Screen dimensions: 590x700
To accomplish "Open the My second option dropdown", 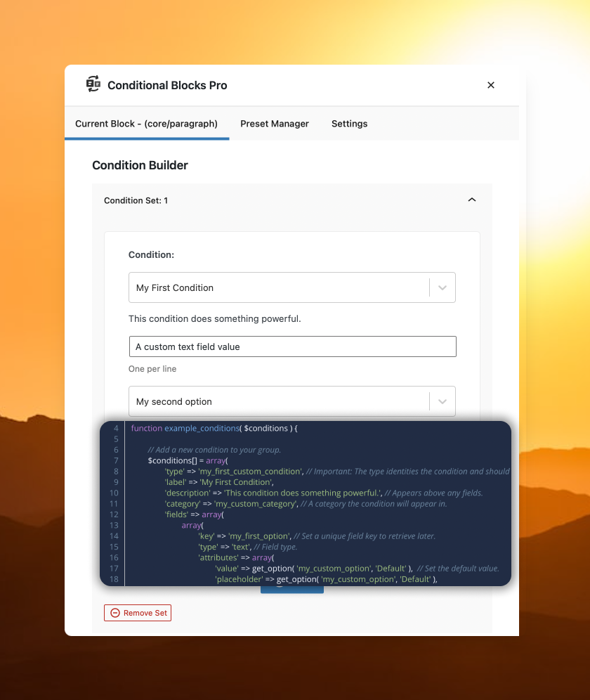I will [292, 401].
